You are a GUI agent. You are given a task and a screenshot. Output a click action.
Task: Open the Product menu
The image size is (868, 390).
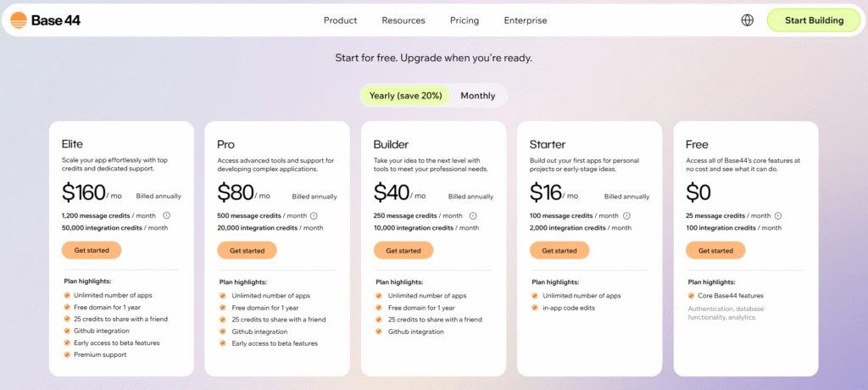pos(340,20)
